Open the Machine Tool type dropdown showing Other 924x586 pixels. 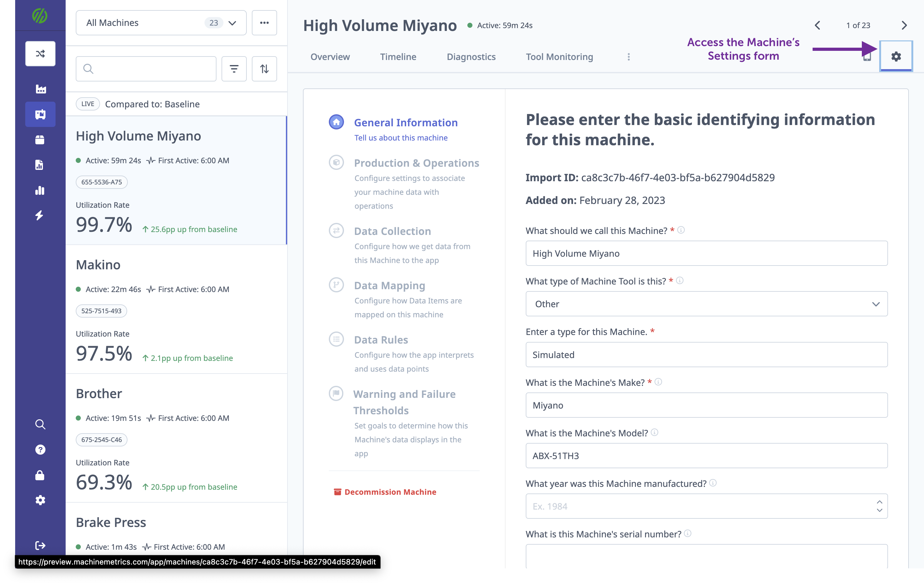point(707,304)
